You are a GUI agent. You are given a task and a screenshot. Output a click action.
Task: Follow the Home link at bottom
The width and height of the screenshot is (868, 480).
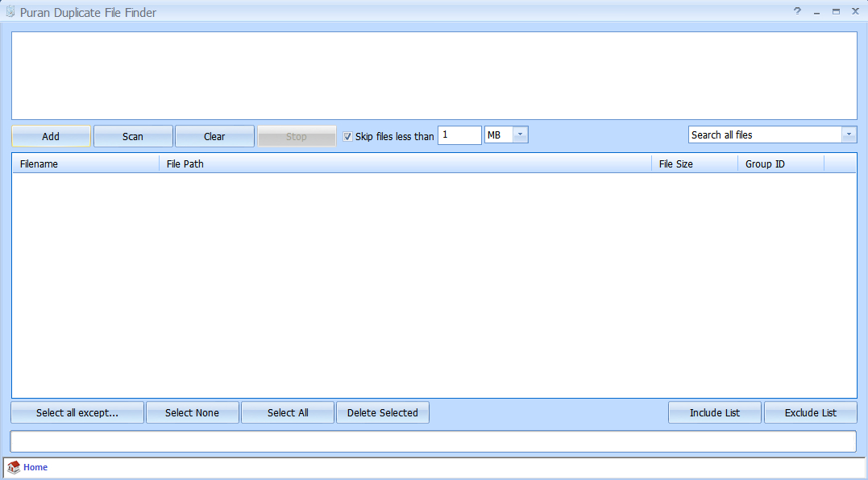pos(35,468)
